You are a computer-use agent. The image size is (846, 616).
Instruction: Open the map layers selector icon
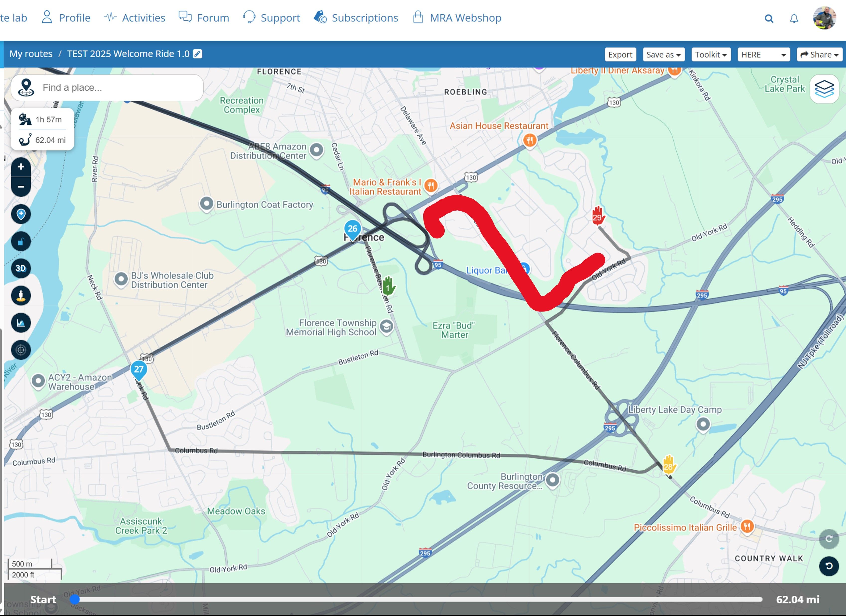tap(824, 88)
